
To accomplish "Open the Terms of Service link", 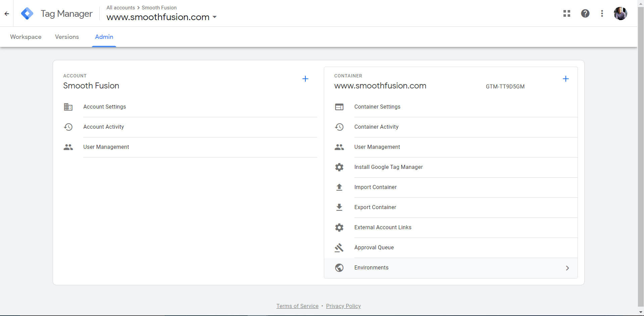I will [297, 306].
